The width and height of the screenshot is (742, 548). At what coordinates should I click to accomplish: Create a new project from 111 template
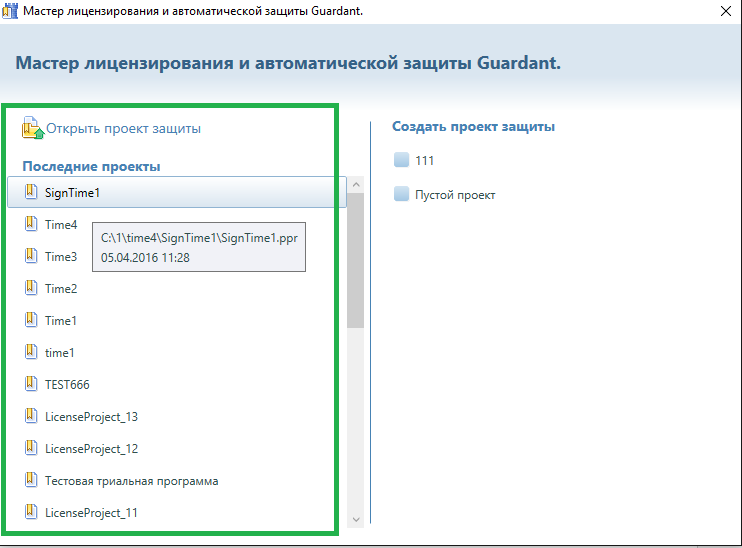tap(424, 160)
